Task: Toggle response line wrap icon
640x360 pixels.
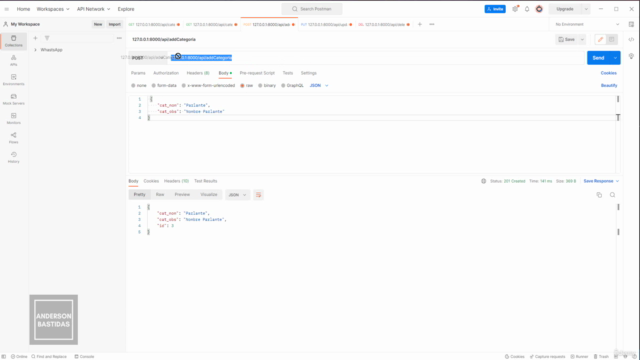Action: (x=258, y=195)
